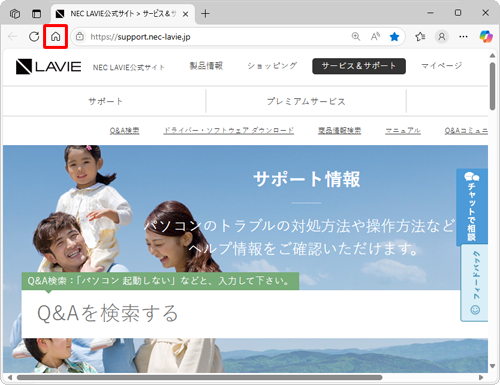The image size is (500, 385).
Task: Launch the Copilot icon
Action: pos(486,37)
